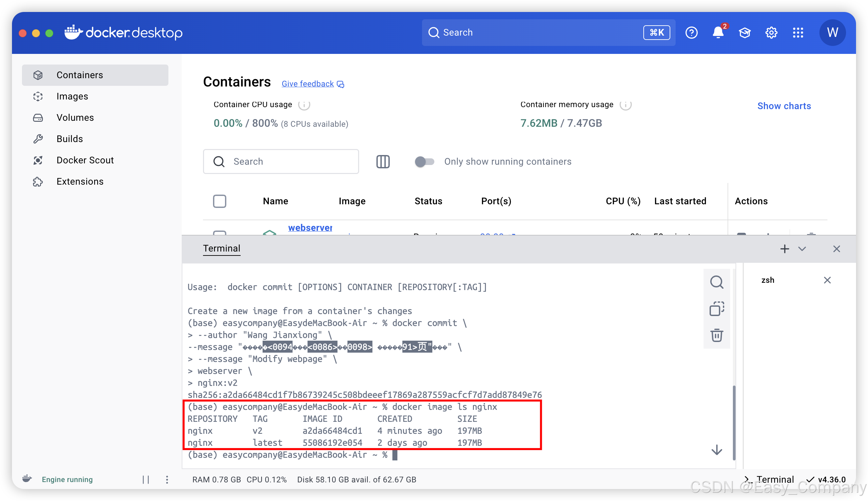This screenshot has height=501, width=868.
Task: Click the terminal copy selection icon
Action: [717, 309]
